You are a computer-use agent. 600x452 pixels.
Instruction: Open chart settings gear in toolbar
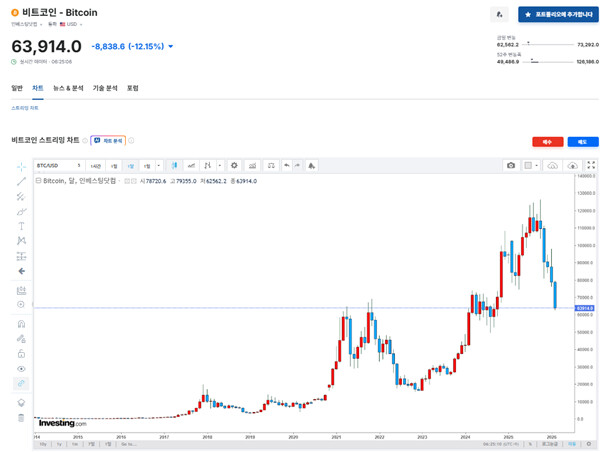click(x=234, y=166)
